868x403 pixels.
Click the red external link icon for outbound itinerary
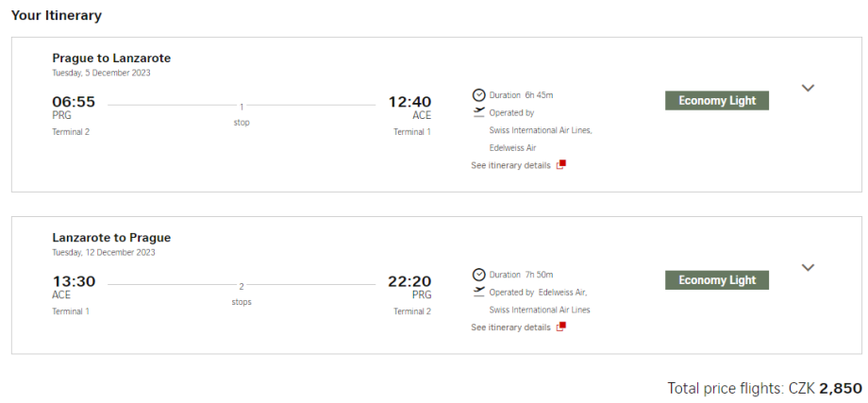(x=560, y=165)
